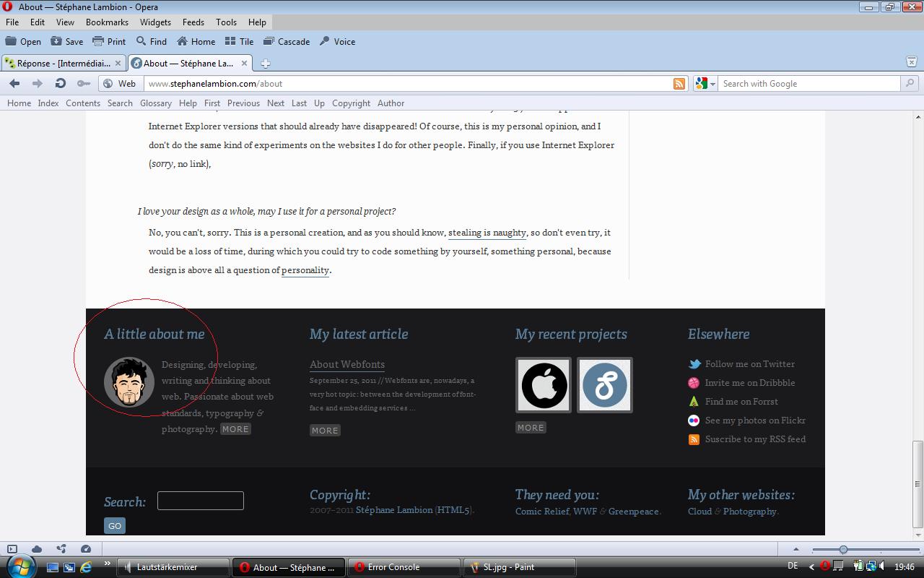924x578 pixels.
Task: Click the Back navigation arrow
Action: (x=14, y=84)
